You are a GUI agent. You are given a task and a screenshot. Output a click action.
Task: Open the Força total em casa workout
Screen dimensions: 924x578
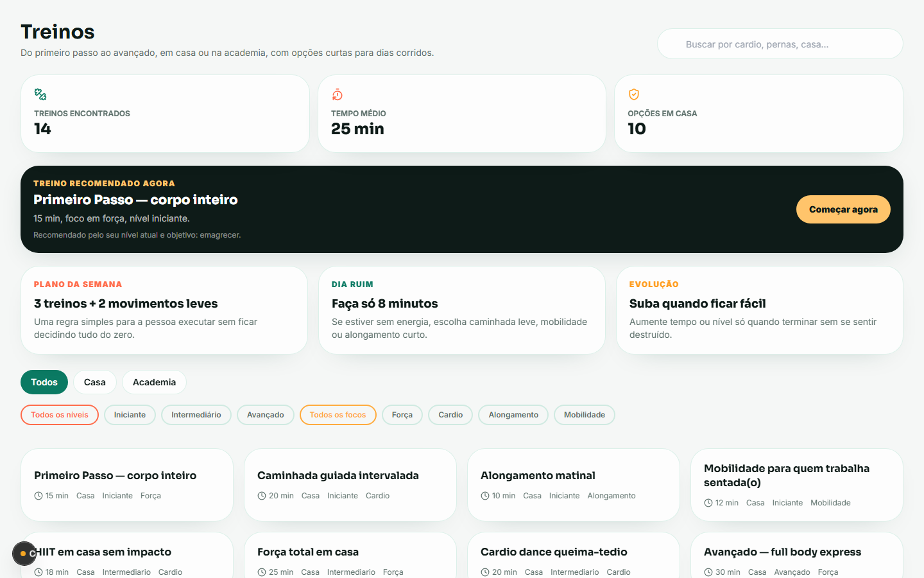(x=350, y=556)
